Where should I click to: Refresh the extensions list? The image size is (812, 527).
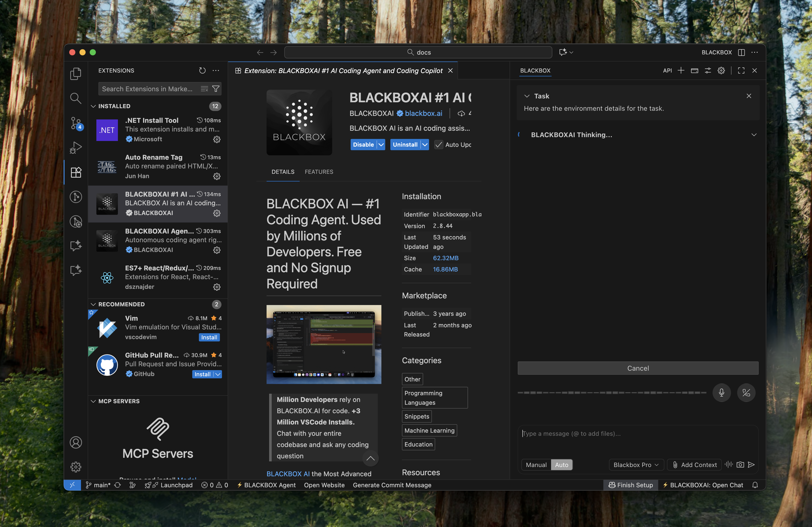202,70
